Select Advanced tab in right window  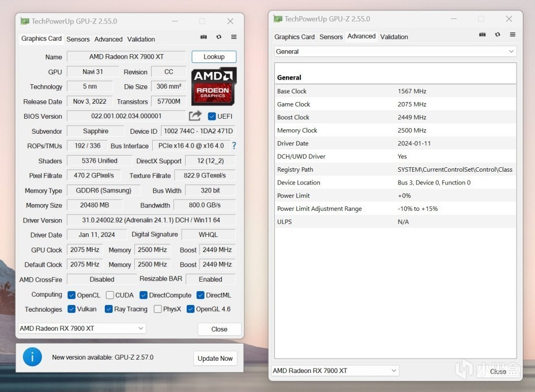coord(361,36)
